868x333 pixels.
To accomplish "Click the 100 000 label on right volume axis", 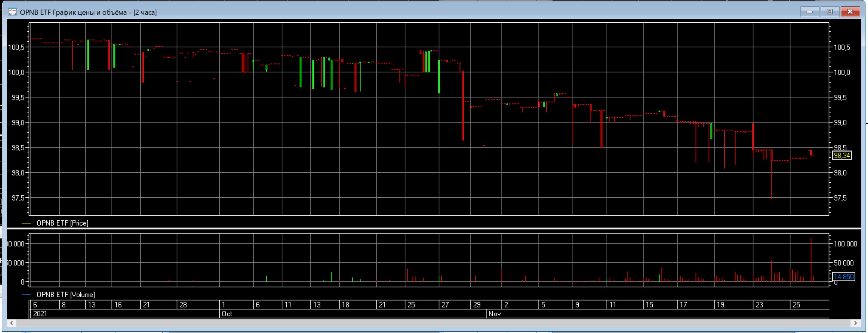I will coord(845,243).
